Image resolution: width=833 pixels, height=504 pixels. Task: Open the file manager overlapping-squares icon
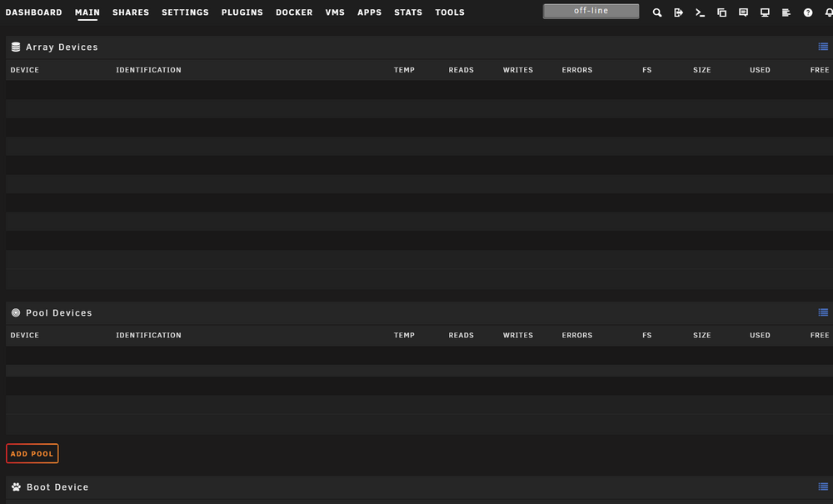pyautogui.click(x=721, y=12)
